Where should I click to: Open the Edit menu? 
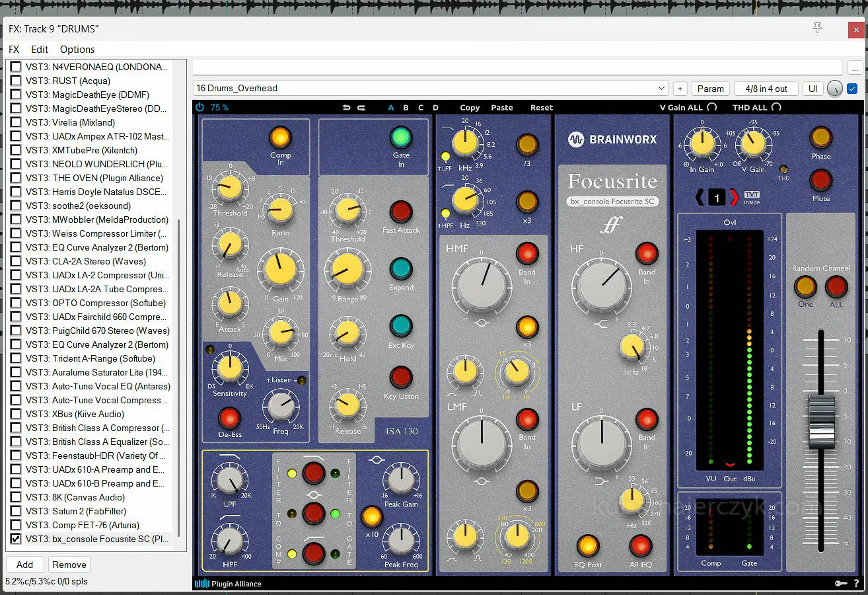click(40, 50)
